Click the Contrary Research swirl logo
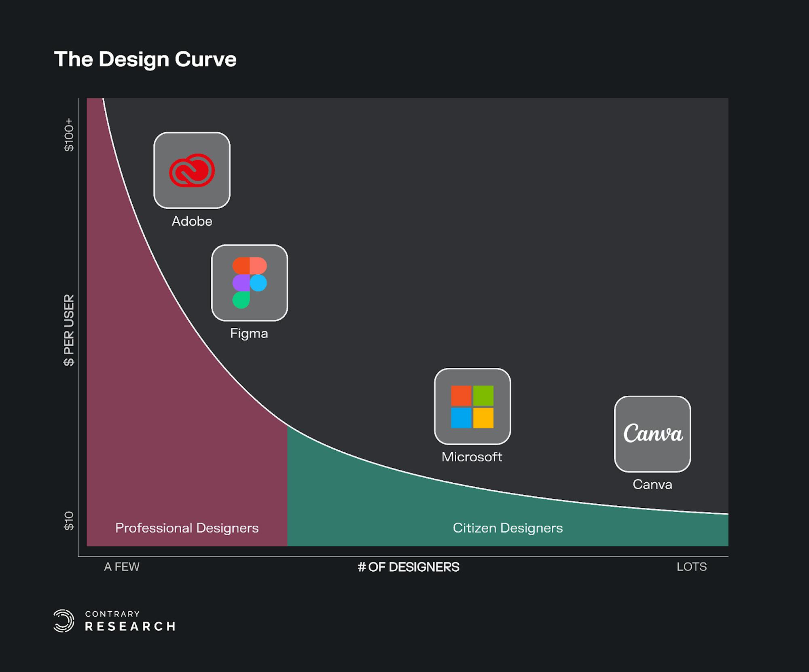Image resolution: width=809 pixels, height=672 pixels. (x=64, y=621)
